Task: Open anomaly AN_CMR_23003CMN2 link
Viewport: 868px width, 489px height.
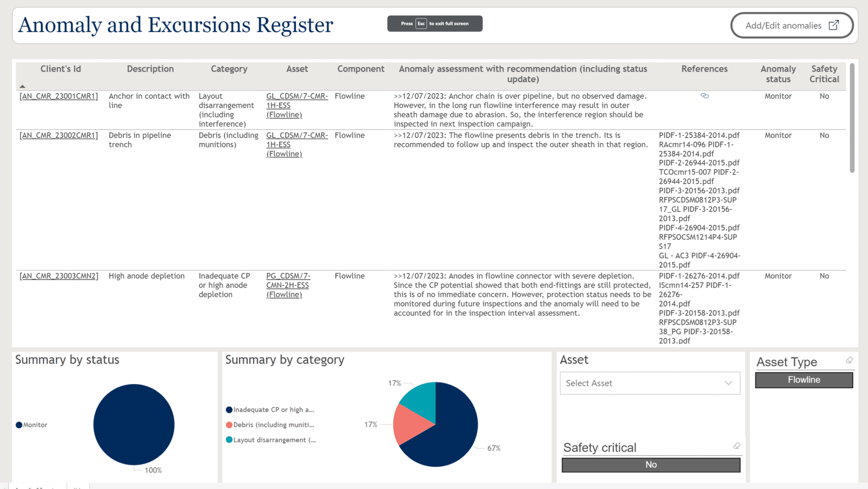Action: (x=59, y=276)
